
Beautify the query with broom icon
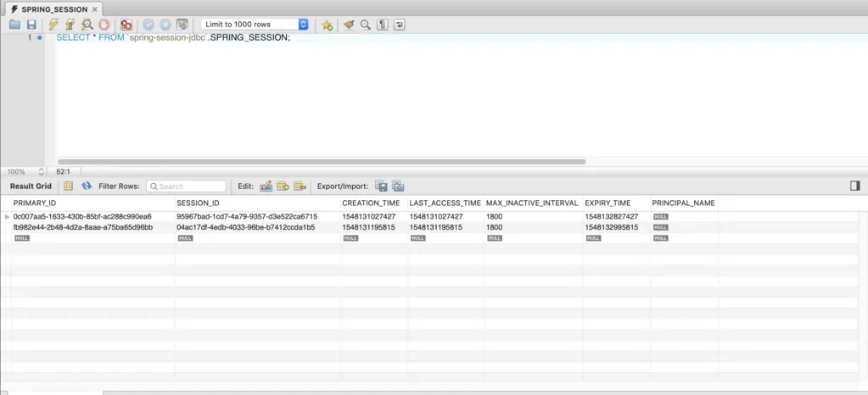click(x=348, y=25)
